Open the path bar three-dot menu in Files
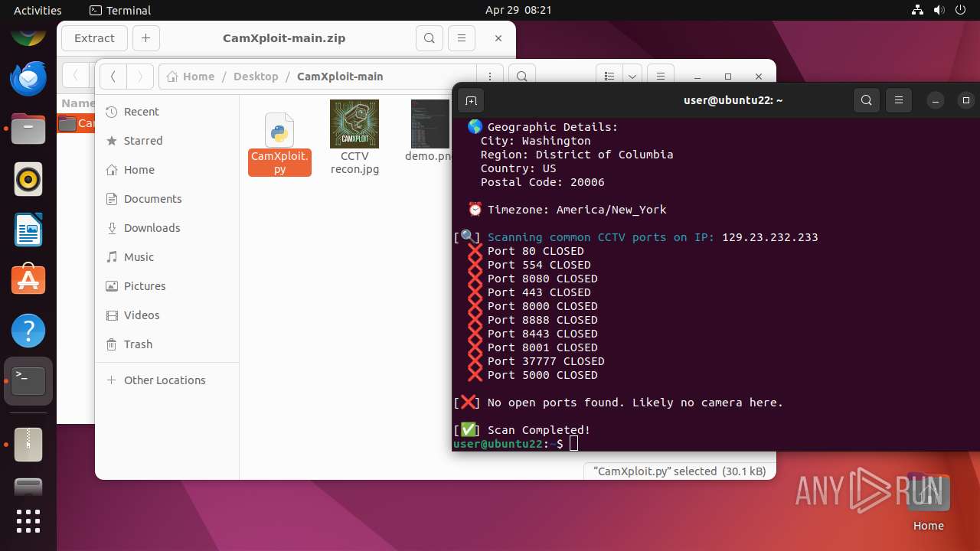 pos(489,77)
